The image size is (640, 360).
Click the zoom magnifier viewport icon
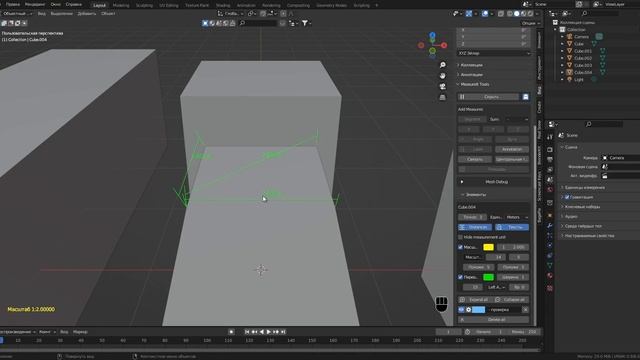442,65
